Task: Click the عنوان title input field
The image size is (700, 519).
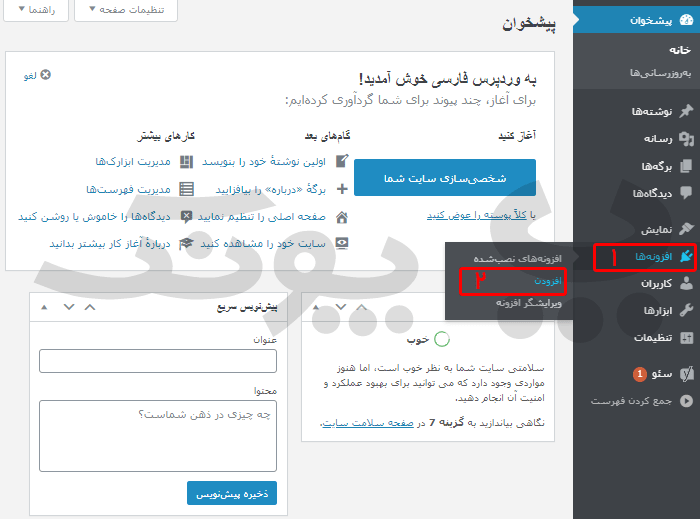Action: tap(158, 361)
